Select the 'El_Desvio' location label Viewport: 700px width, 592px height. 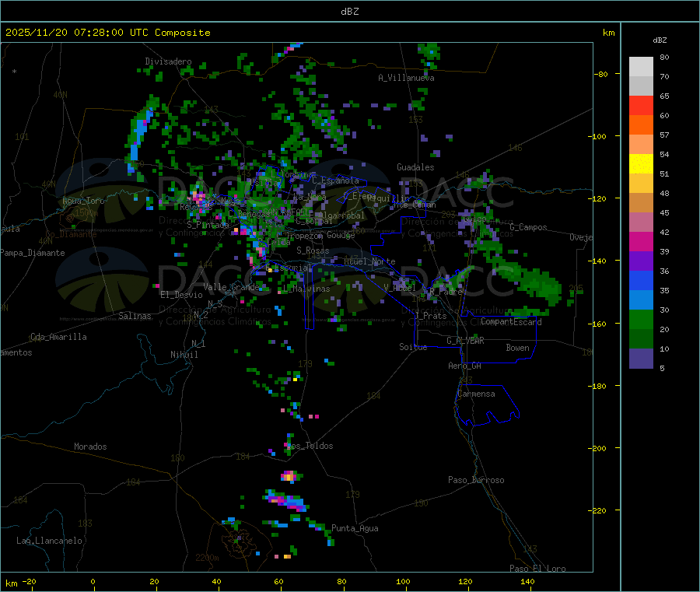(181, 295)
